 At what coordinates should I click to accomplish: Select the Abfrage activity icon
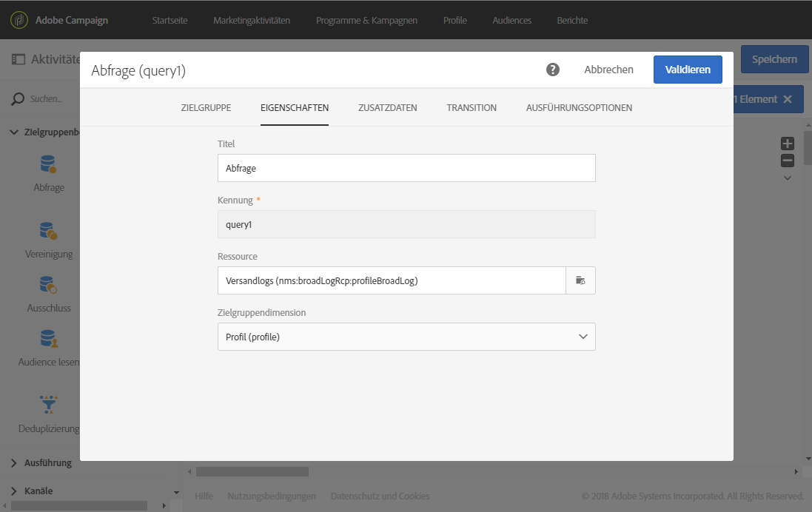pyautogui.click(x=49, y=164)
